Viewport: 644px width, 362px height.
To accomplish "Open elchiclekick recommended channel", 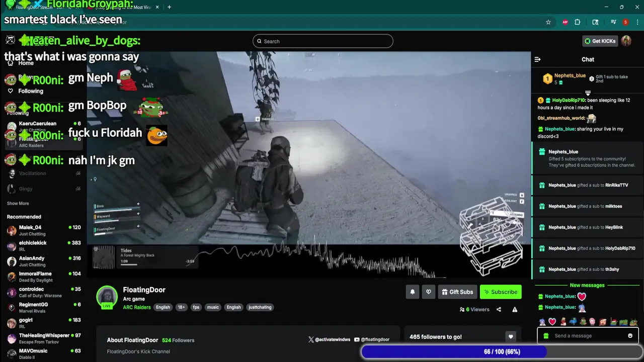I will (44, 246).
